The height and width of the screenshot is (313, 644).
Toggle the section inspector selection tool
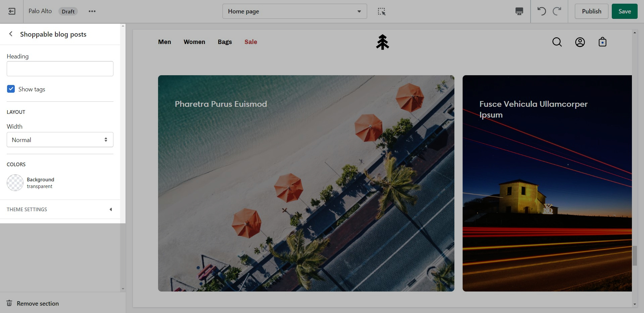[x=382, y=11]
